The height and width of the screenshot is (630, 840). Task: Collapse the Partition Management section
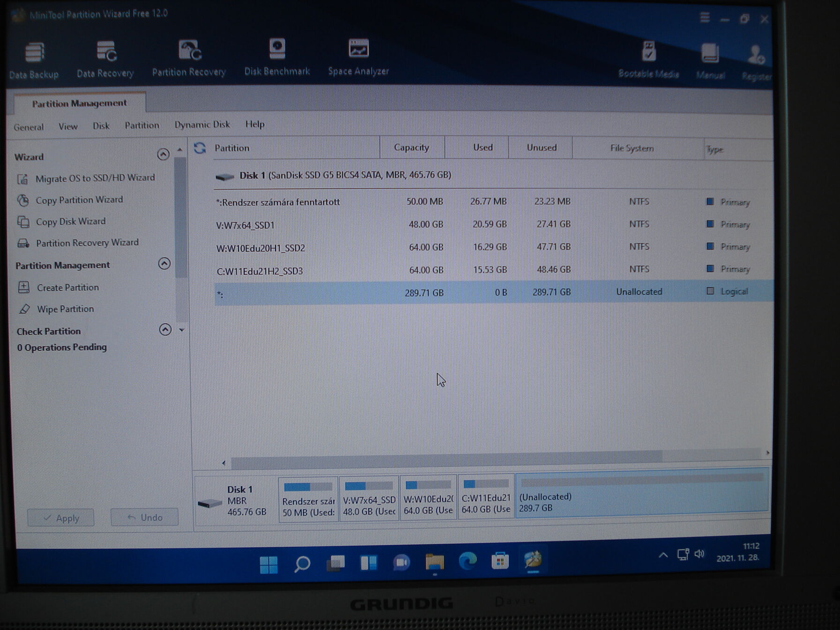pyautogui.click(x=164, y=263)
